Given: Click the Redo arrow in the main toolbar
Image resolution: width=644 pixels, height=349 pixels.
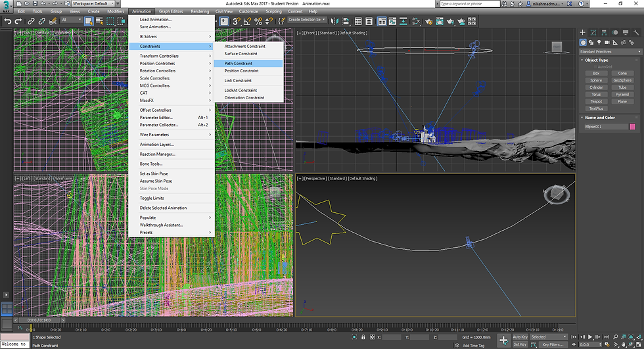Looking at the screenshot, I should [18, 21].
